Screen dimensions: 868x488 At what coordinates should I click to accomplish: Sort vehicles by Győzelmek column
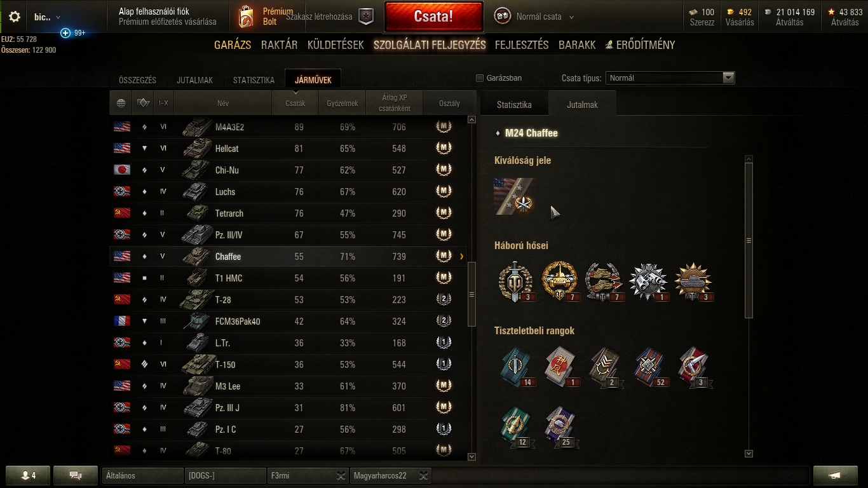(x=342, y=103)
